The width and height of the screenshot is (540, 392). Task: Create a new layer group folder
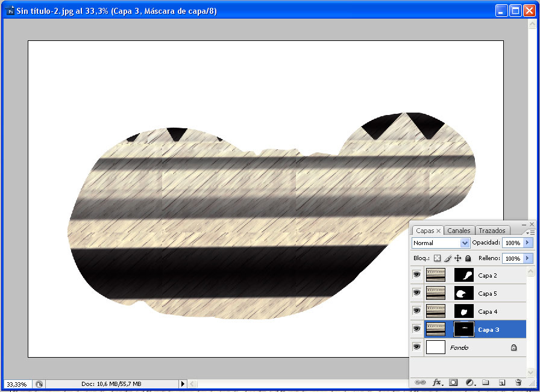pyautogui.click(x=486, y=382)
